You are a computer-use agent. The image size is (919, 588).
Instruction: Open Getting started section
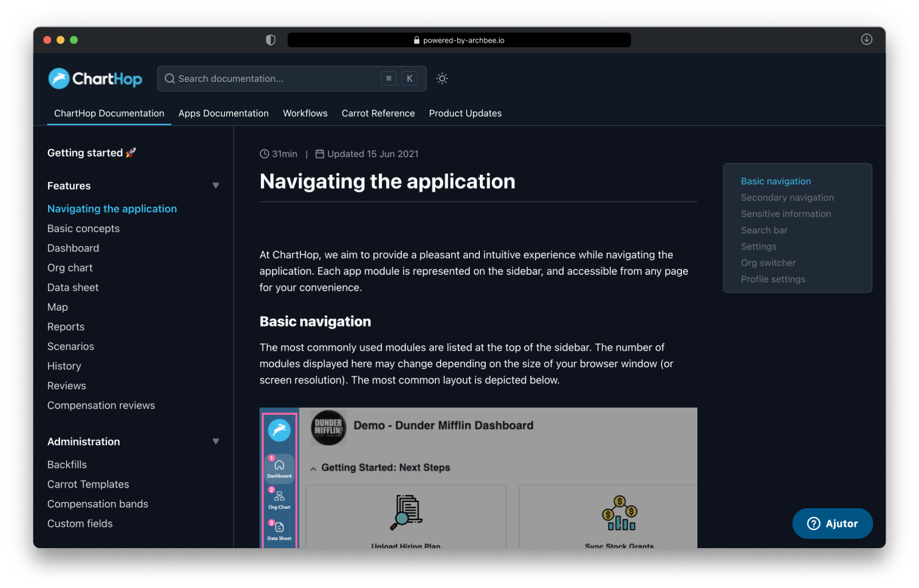pyautogui.click(x=92, y=153)
